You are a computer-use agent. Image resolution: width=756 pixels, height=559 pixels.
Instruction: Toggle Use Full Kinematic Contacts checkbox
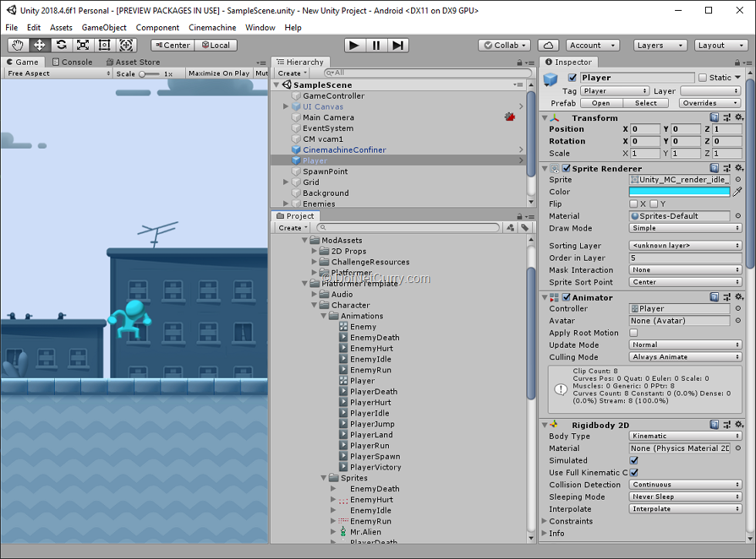click(x=633, y=472)
